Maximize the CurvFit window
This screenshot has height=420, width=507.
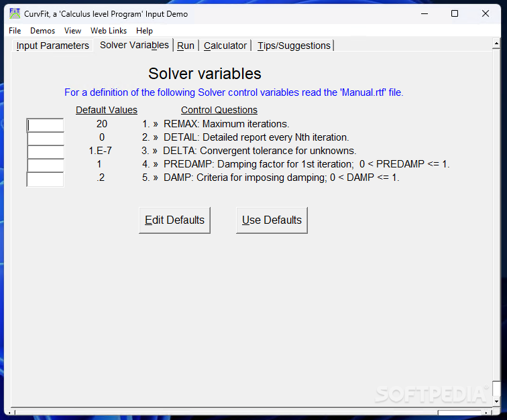tap(455, 13)
